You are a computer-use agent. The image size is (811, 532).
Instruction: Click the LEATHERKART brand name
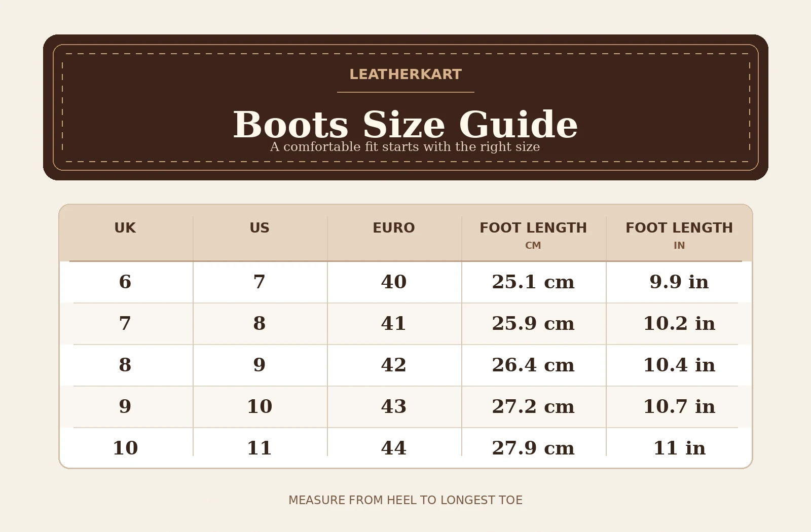coord(405,74)
